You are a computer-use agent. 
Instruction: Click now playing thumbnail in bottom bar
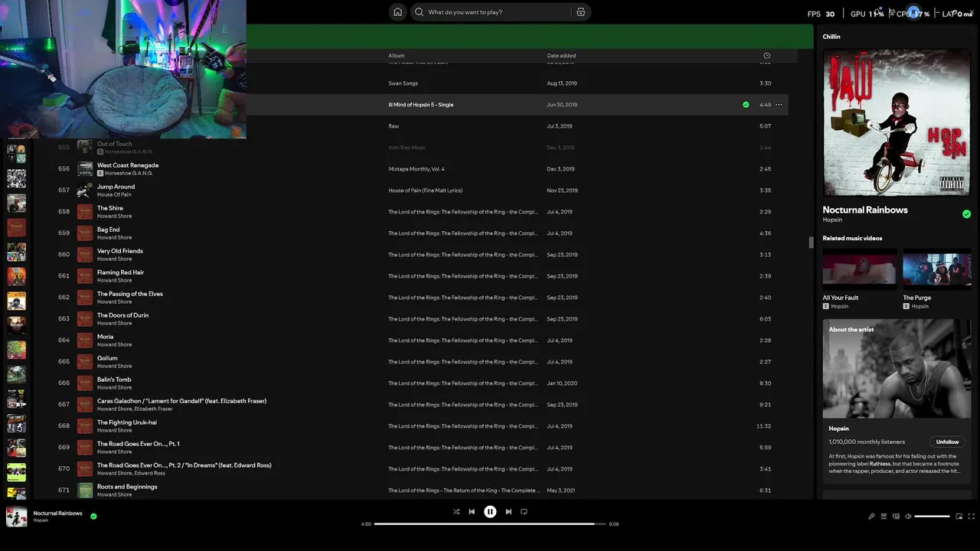17,517
